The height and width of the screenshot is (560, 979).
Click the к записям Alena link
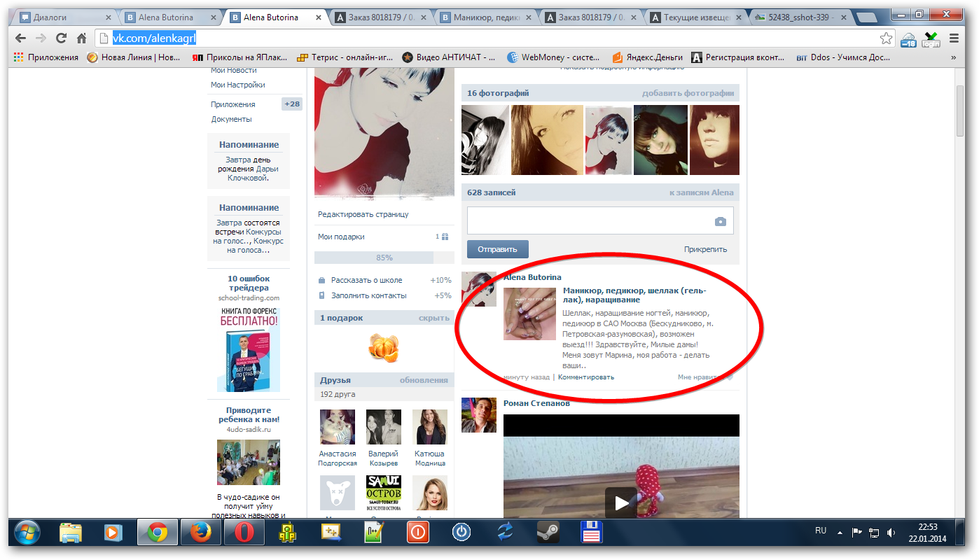[x=701, y=192]
